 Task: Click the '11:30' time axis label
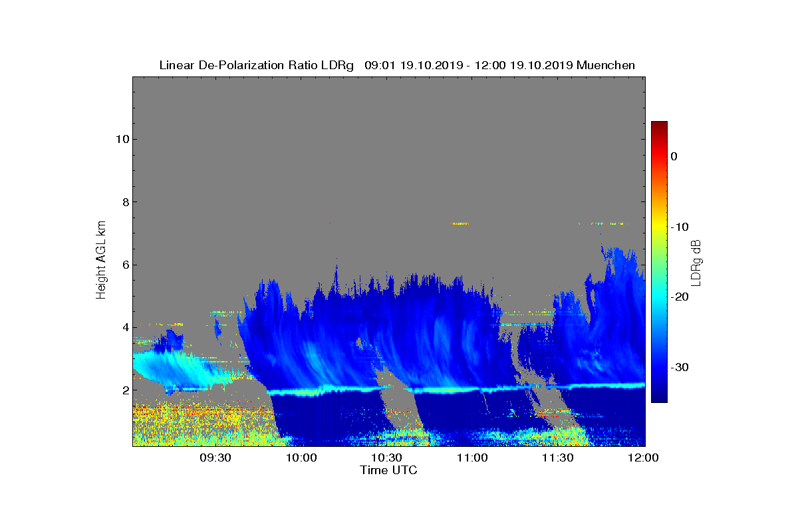click(558, 458)
